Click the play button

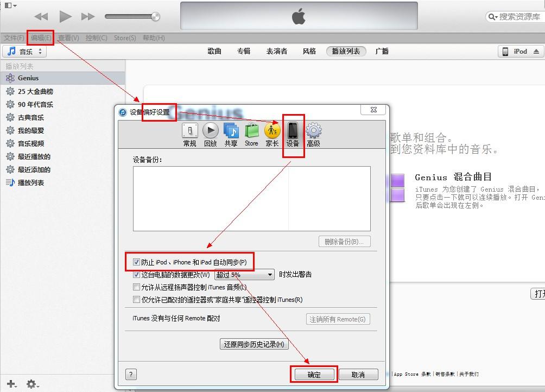[x=65, y=16]
